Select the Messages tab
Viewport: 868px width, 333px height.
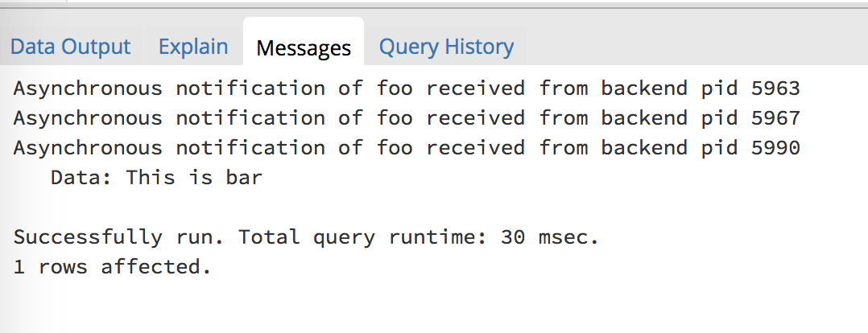pyautogui.click(x=304, y=48)
